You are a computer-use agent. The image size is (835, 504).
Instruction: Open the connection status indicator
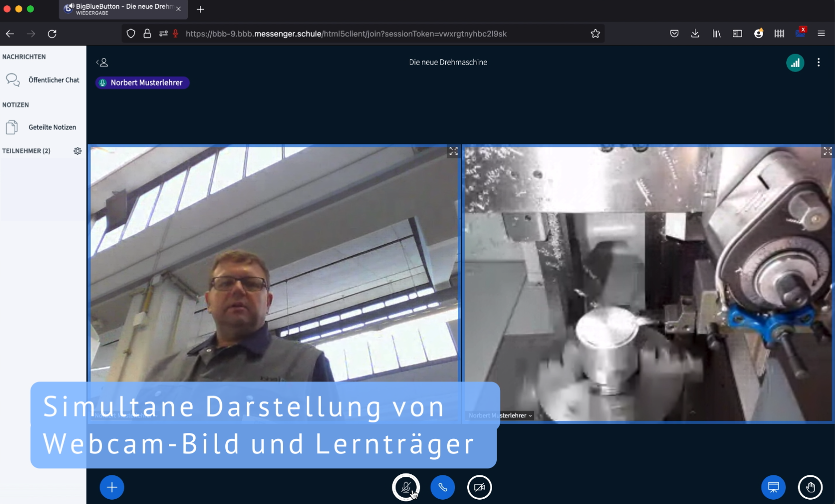pos(795,63)
